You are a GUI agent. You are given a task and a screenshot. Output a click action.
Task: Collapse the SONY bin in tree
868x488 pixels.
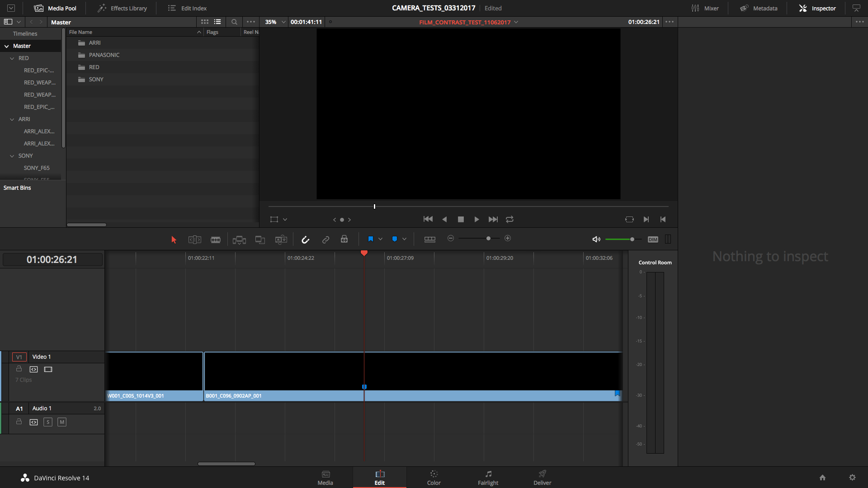coord(12,156)
